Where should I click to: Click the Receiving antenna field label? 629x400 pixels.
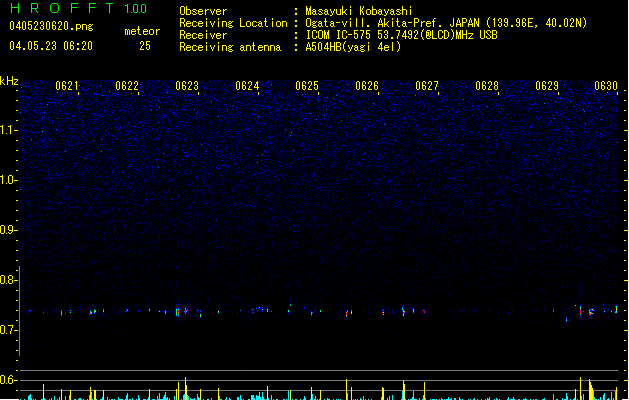click(230, 47)
